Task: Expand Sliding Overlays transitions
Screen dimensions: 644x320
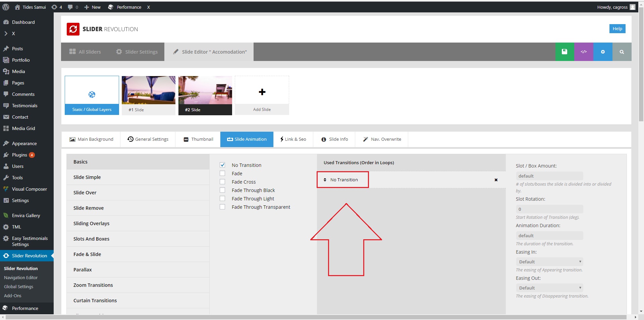Action: coord(138,223)
